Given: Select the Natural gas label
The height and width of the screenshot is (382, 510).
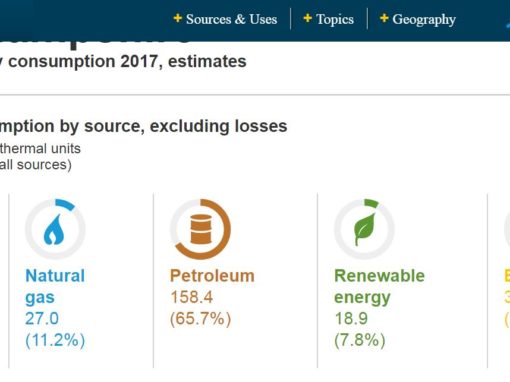Looking at the screenshot, I should pyautogui.click(x=55, y=286).
